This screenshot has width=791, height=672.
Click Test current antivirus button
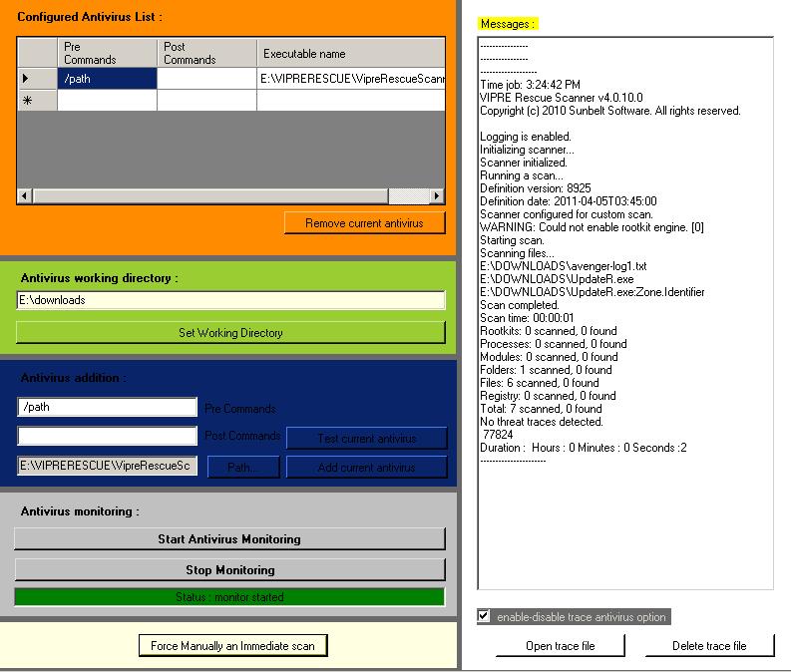coord(367,438)
